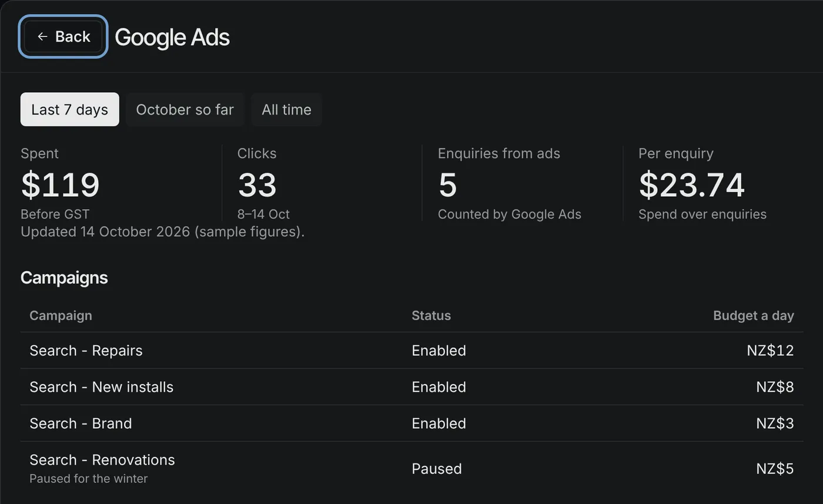Click the Google Ads page title
This screenshot has height=504, width=823.
click(x=172, y=37)
